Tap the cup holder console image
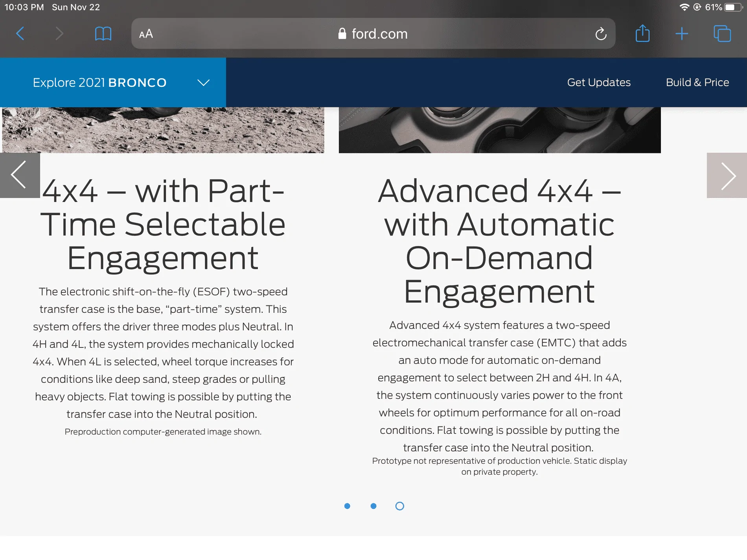 [500, 130]
